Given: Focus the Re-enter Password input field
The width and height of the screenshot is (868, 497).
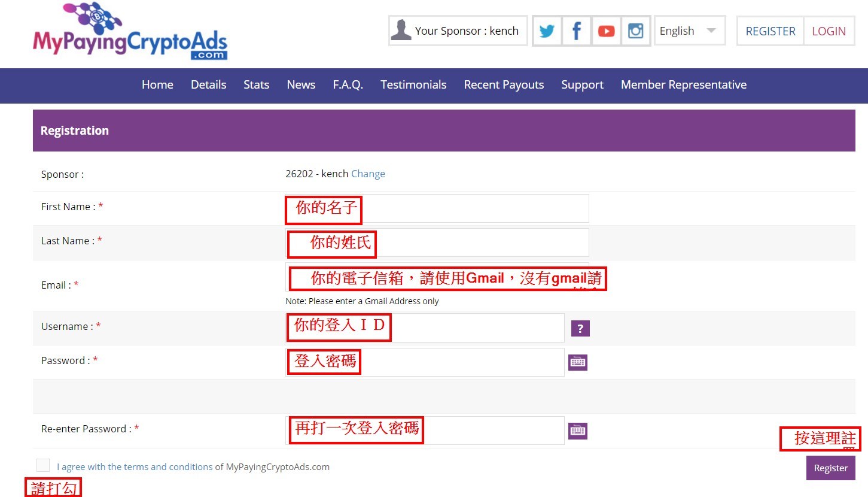Looking at the screenshot, I should (x=425, y=431).
